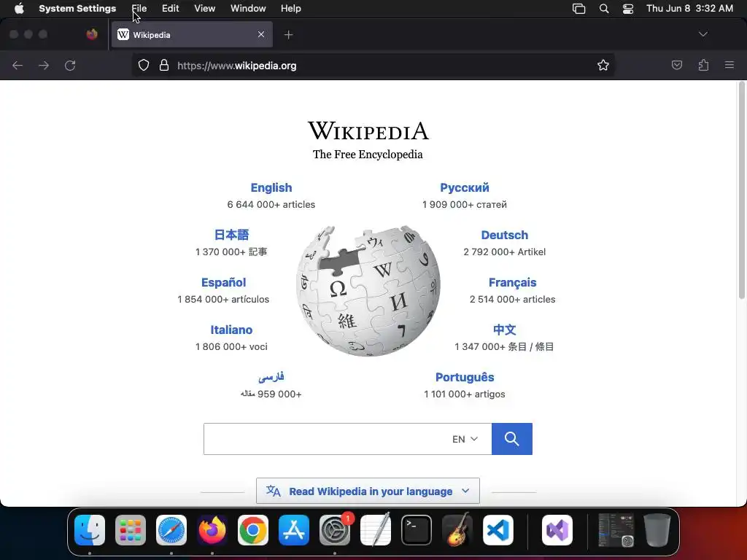Click the tracking protection shield icon
Screen dimensions: 747x560
click(x=144, y=65)
